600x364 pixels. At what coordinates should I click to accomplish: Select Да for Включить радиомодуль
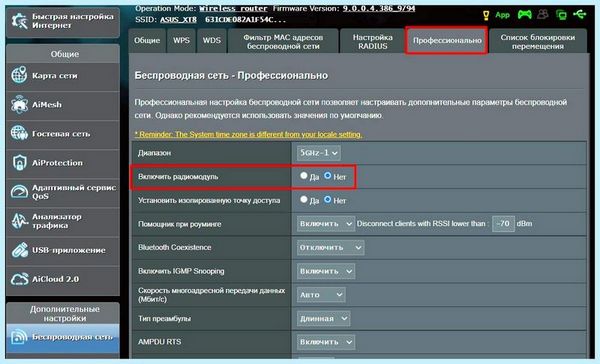click(303, 176)
